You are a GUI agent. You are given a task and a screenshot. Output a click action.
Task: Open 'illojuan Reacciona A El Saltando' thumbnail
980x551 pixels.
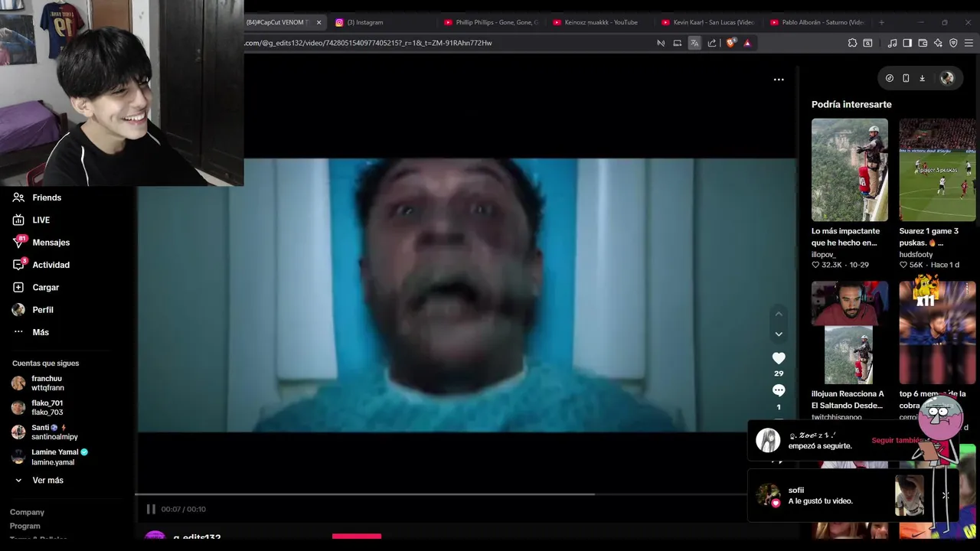tap(850, 332)
